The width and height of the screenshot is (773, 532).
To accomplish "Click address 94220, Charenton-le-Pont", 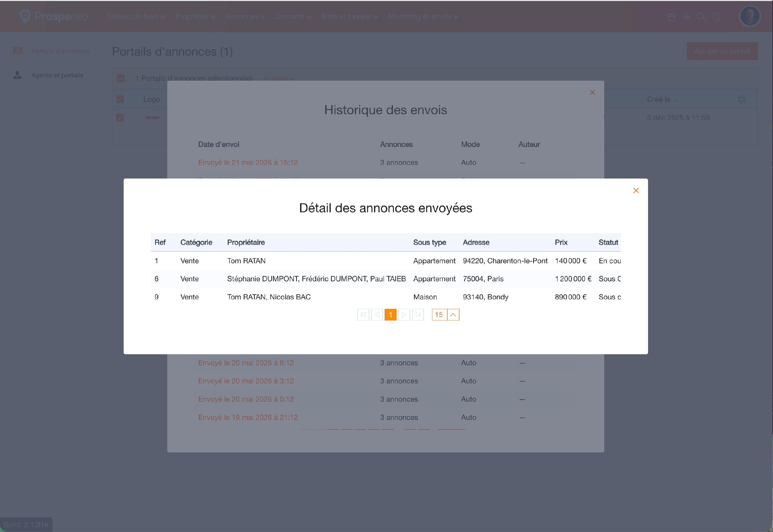I will (x=505, y=261).
